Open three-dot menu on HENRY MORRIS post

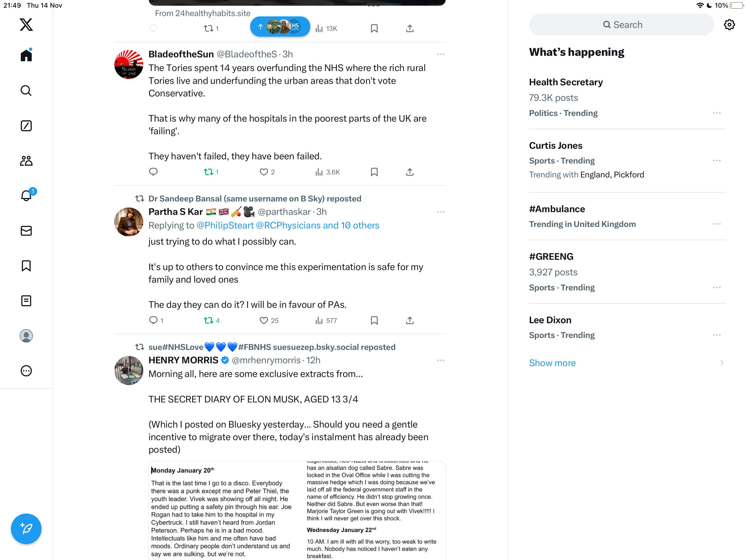441,360
